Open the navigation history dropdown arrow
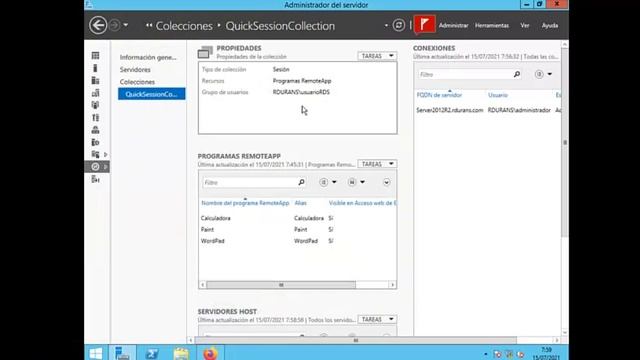This screenshot has height=360, width=640. [126, 25]
